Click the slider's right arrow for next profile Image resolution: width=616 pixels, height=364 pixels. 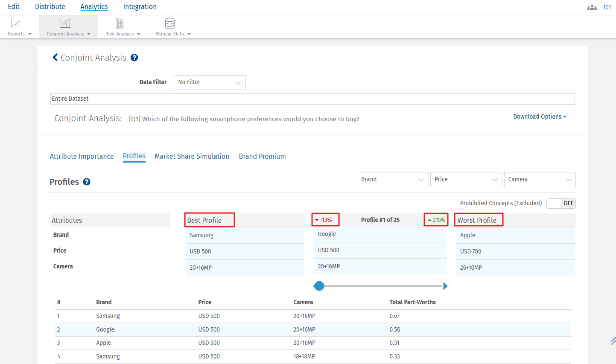coord(445,286)
